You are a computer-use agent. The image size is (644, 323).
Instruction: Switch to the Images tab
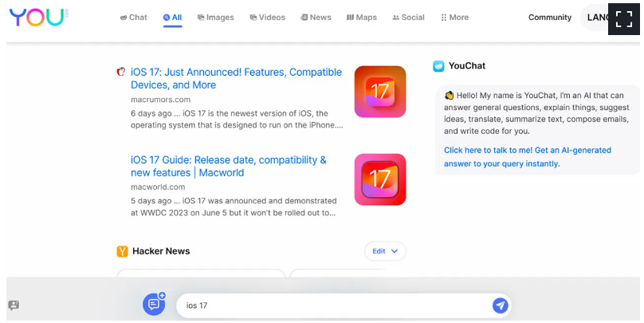coord(216,18)
